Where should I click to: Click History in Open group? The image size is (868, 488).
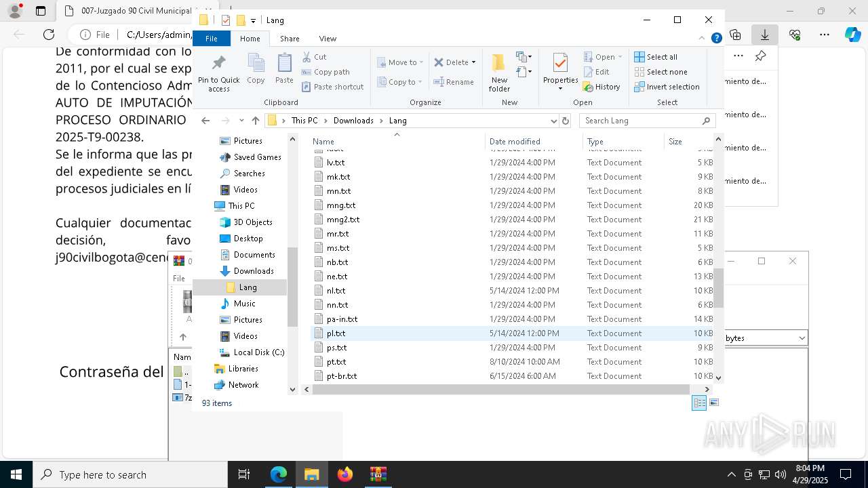coord(601,87)
